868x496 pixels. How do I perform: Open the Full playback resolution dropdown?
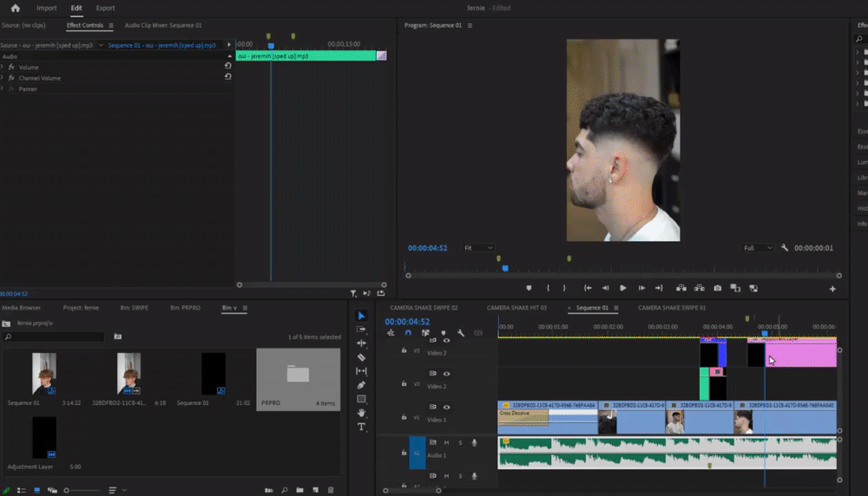[x=758, y=248]
